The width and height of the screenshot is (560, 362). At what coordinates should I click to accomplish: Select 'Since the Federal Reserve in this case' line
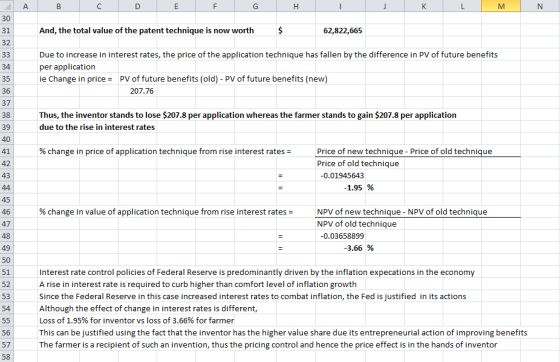[252, 297]
